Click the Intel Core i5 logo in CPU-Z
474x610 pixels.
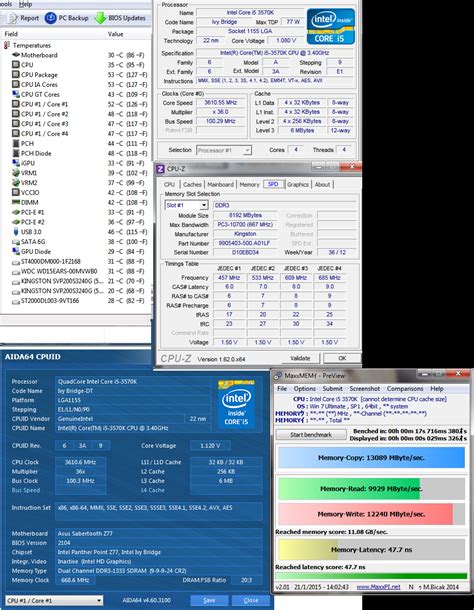(x=330, y=26)
